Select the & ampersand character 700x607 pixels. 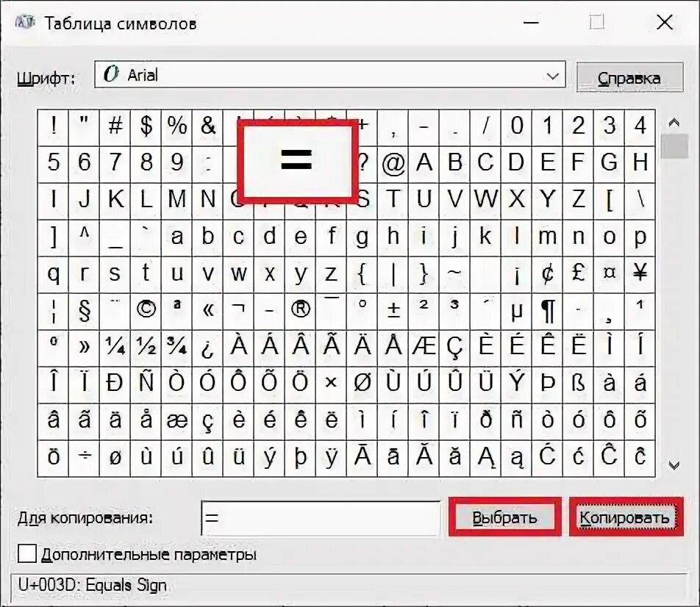click(207, 128)
